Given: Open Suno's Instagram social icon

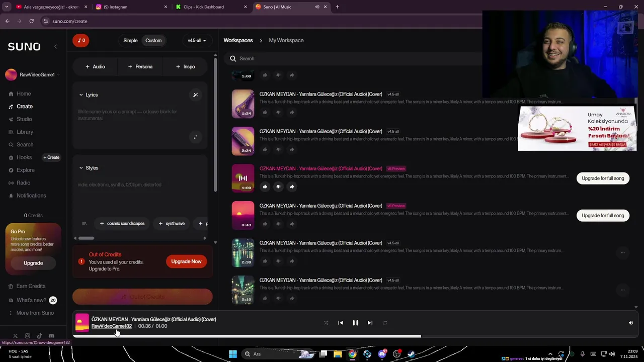Looking at the screenshot, I should 27,336.
